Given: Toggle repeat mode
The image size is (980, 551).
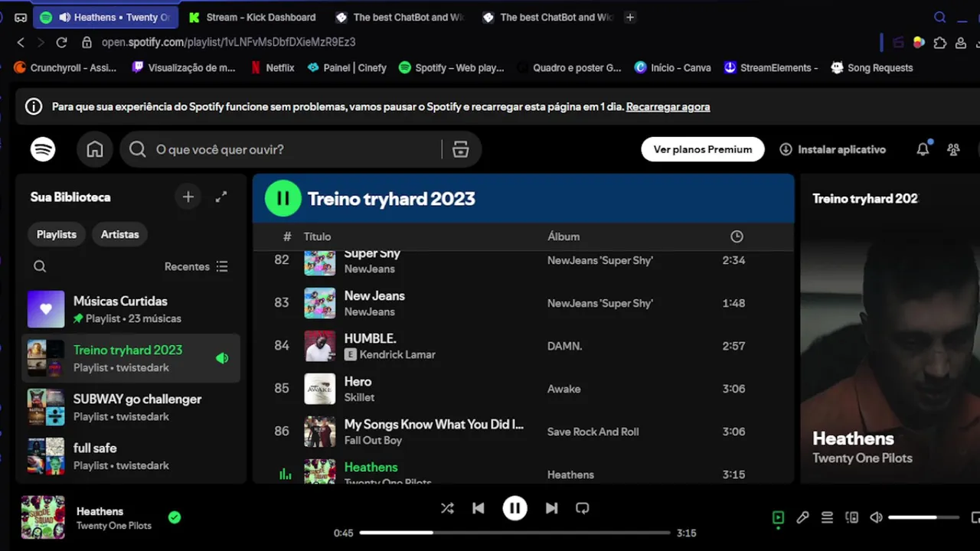Looking at the screenshot, I should [x=583, y=508].
